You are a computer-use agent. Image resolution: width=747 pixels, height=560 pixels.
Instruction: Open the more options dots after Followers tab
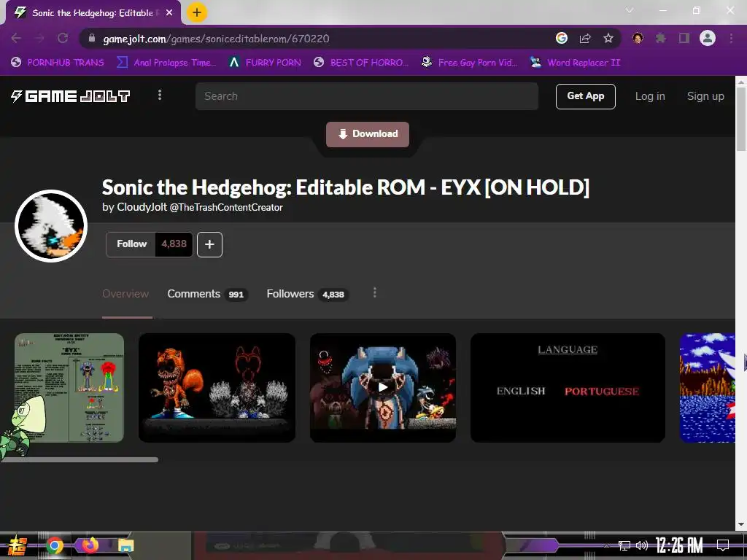[375, 292]
